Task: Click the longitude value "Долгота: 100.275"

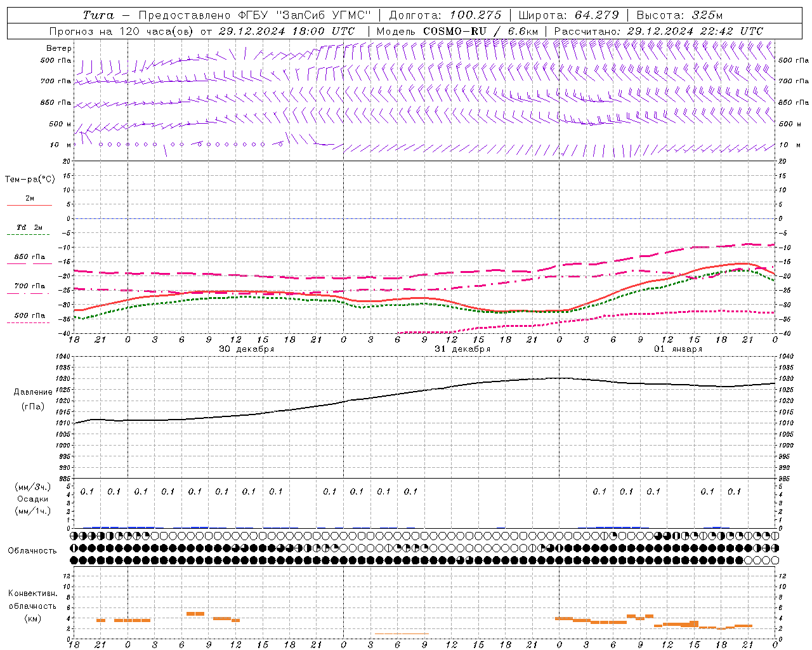Action: click(x=445, y=15)
